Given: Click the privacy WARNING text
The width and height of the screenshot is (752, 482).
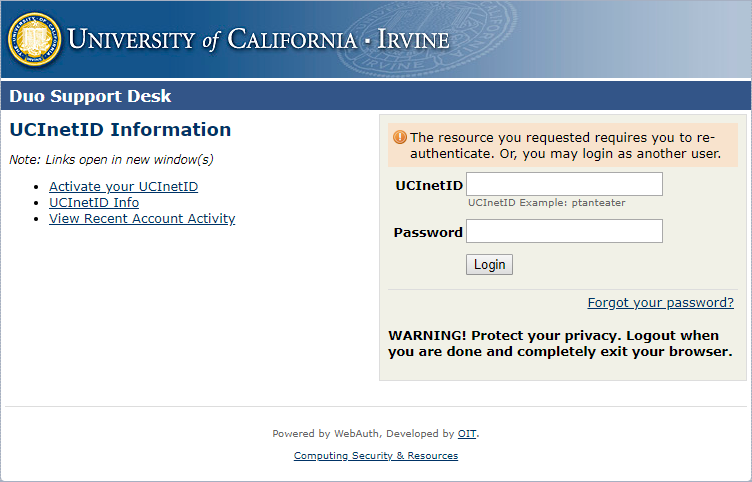Looking at the screenshot, I should click(560, 343).
